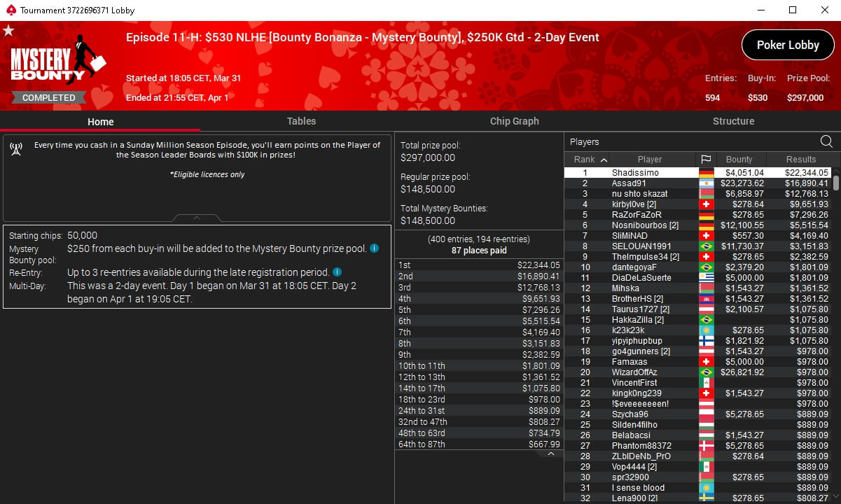Select player Assad91 in the list

698,183
